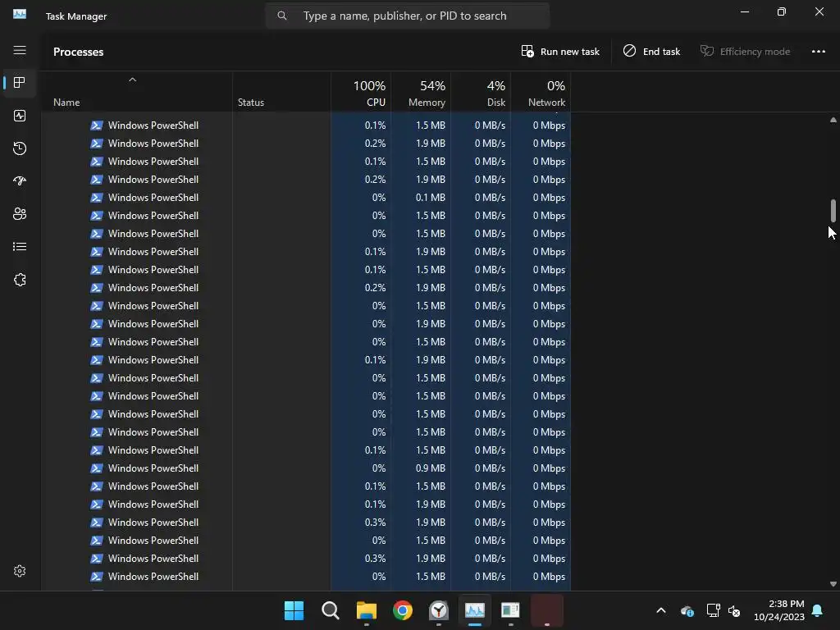Image resolution: width=840 pixels, height=630 pixels.
Task: Minimize the Task Manager window
Action: click(745, 11)
